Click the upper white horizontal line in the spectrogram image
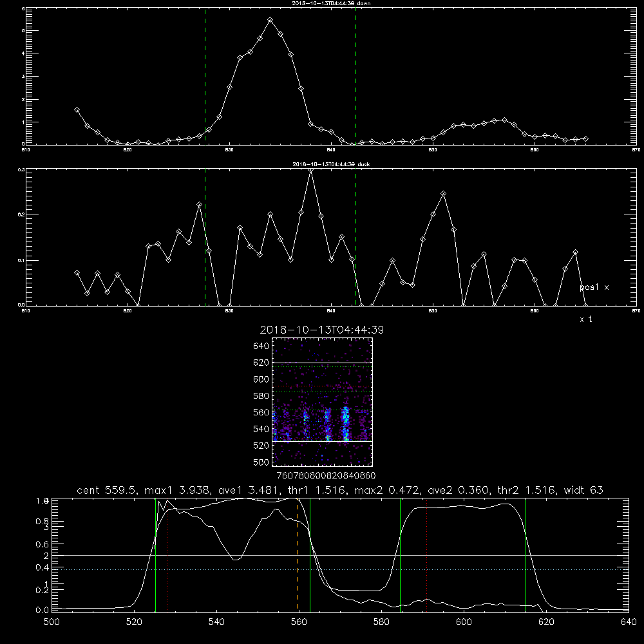644x644 pixels. pos(323,363)
